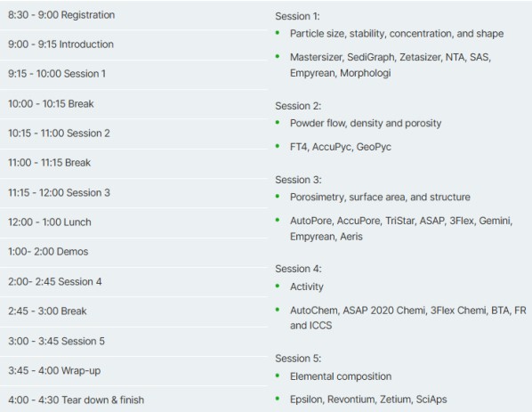Select the 9:15 - 10:00 Session 1 row
This screenshot has height=412, width=532.
tap(133, 75)
